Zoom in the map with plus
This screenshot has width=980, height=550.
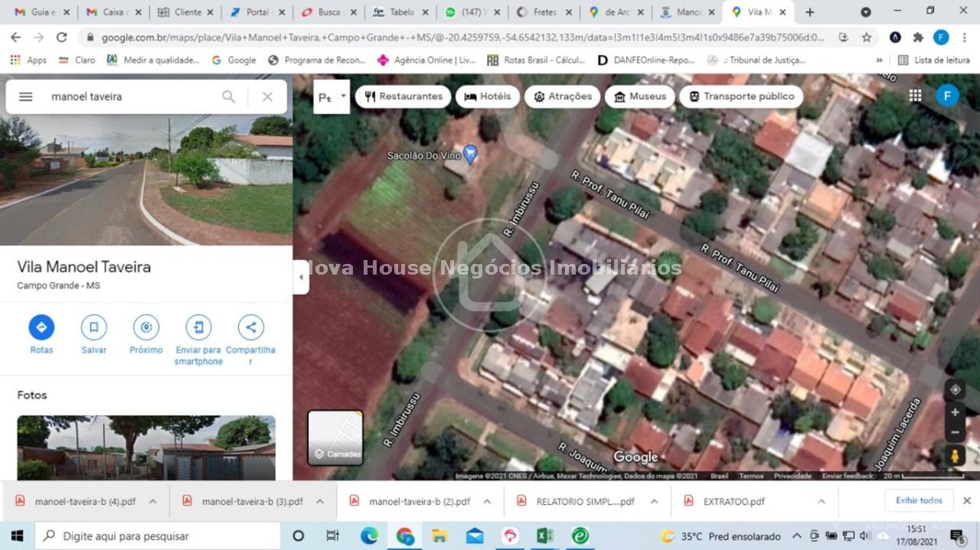tap(955, 412)
